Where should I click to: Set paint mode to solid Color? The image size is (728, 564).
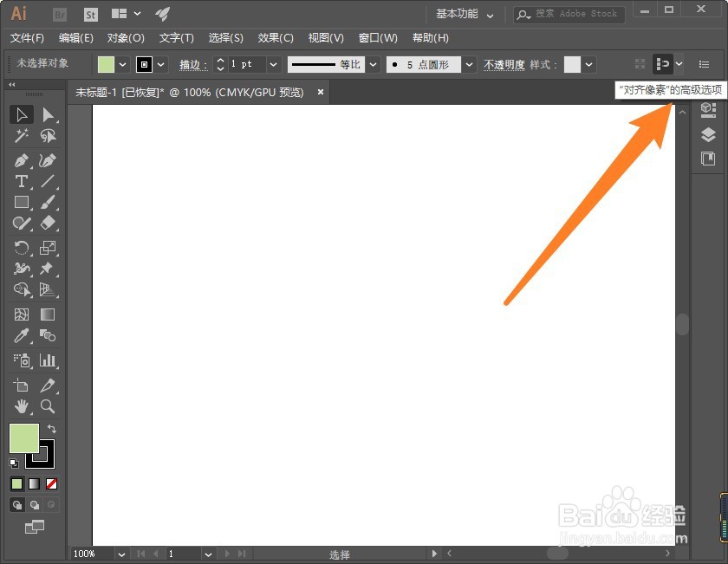click(x=17, y=484)
